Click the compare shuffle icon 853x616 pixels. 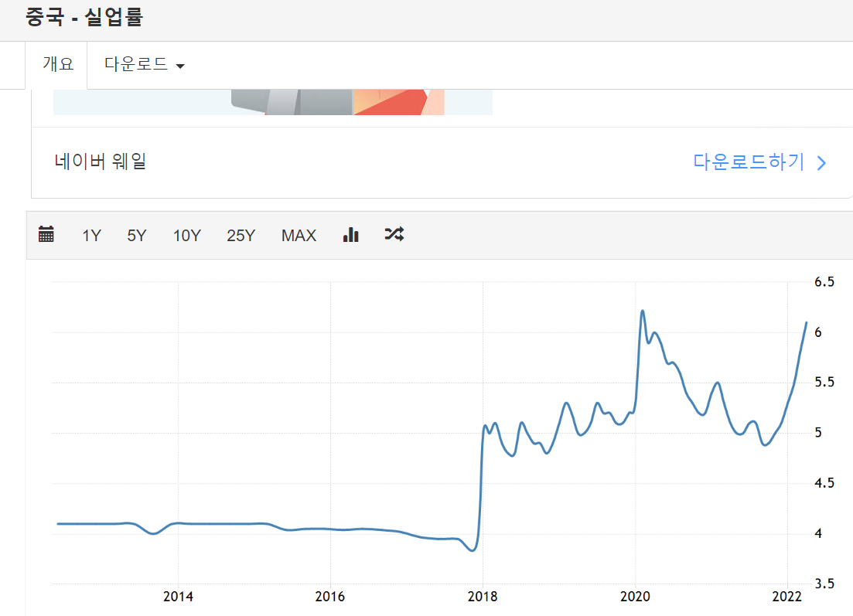[394, 234]
